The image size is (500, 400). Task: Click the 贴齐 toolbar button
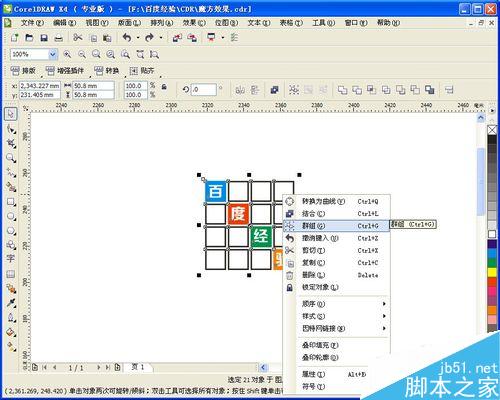142,71
